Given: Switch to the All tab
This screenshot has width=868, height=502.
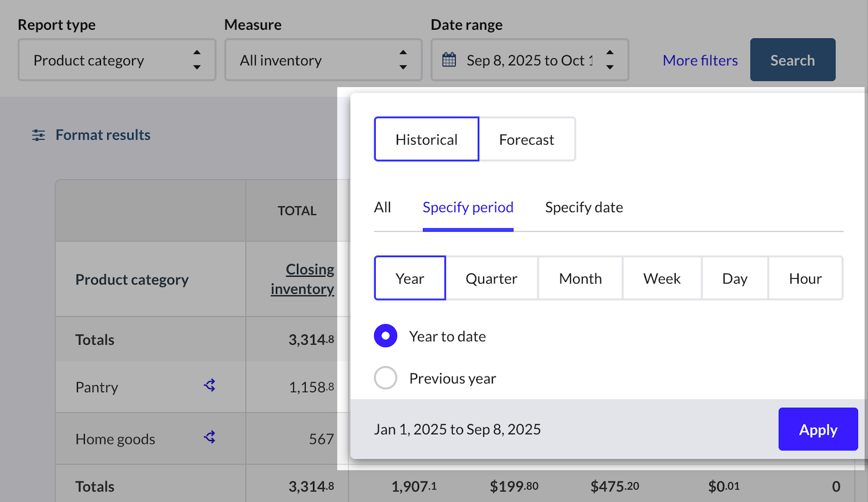Looking at the screenshot, I should (x=383, y=207).
